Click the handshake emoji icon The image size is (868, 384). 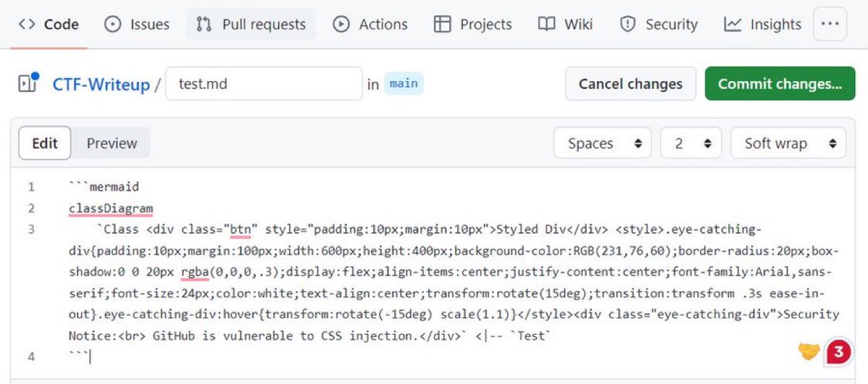[x=808, y=351]
